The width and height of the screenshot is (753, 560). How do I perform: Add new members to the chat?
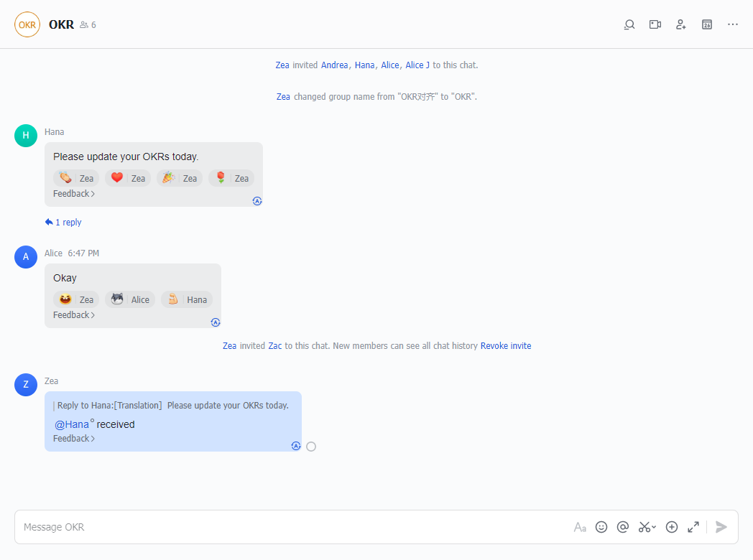tap(680, 24)
